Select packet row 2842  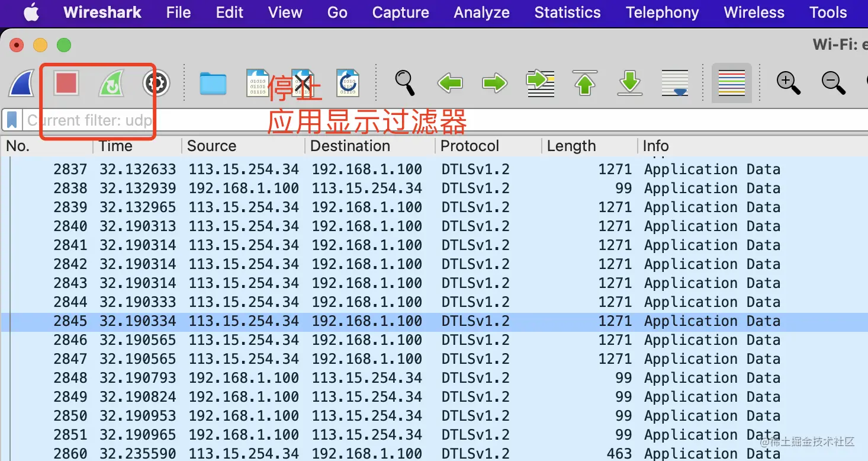coord(434,264)
